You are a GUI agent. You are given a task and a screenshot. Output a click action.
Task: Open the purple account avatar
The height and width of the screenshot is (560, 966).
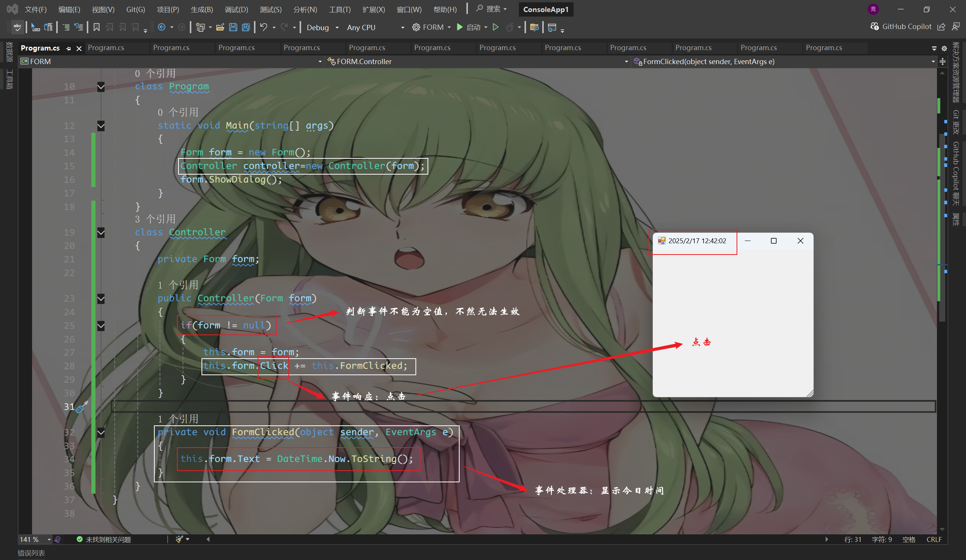tap(873, 9)
